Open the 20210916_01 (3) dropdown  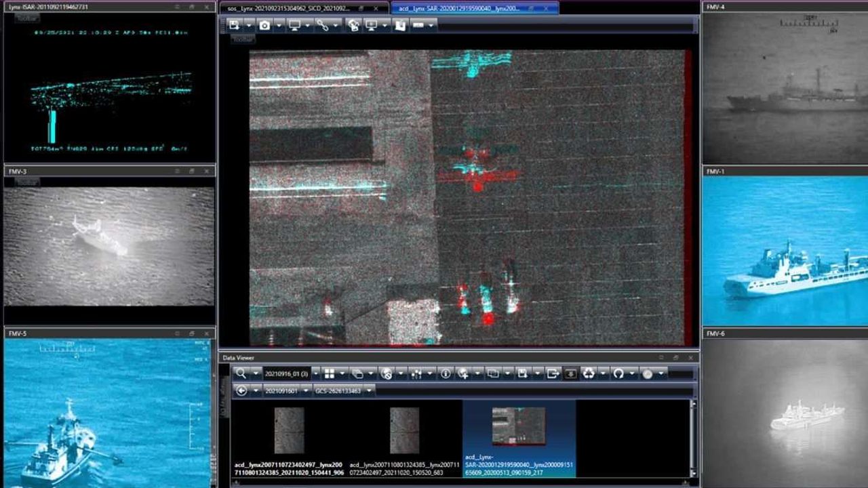point(315,373)
